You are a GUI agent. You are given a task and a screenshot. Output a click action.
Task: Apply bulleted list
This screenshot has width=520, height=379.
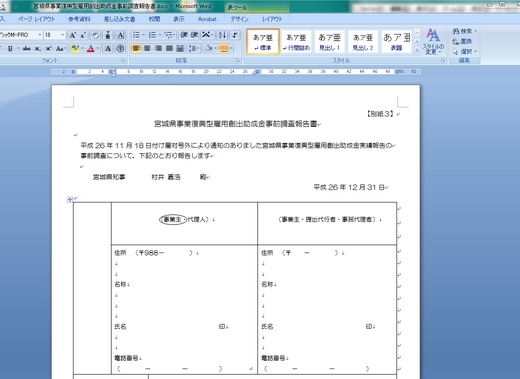pos(136,35)
